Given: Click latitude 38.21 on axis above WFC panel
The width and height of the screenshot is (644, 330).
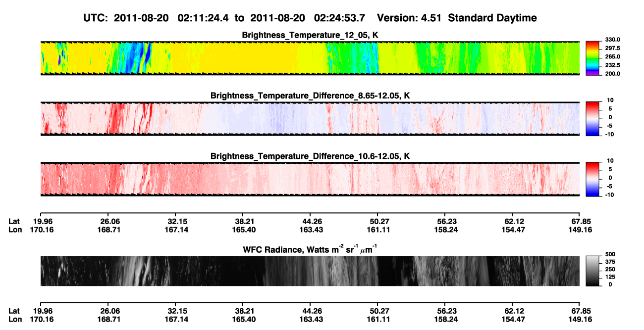Looking at the screenshot, I should (245, 221).
